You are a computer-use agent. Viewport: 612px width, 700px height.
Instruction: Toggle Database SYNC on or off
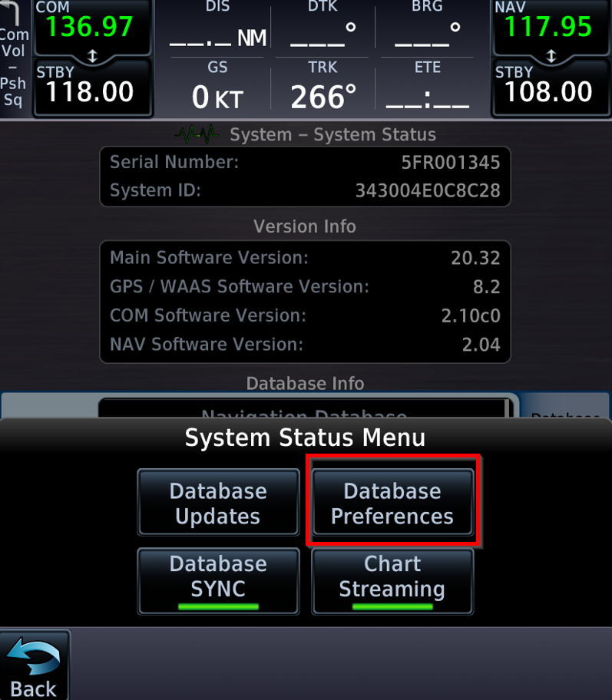(x=218, y=581)
